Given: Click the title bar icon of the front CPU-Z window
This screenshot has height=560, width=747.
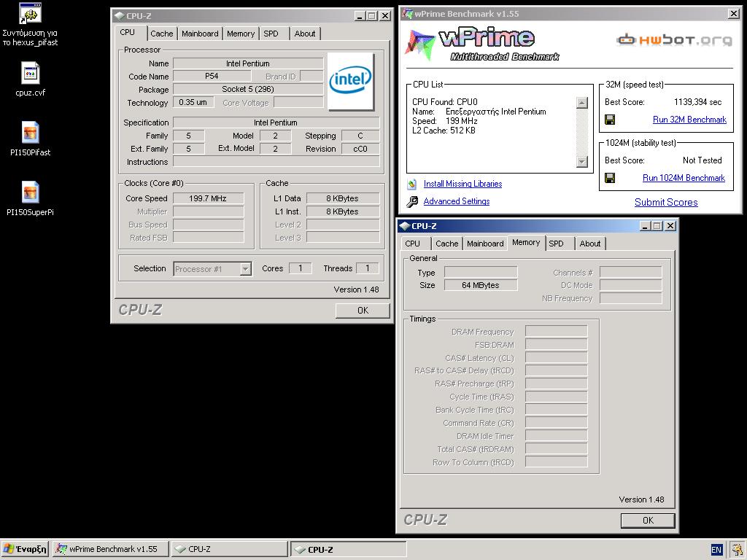Looking at the screenshot, I should (x=405, y=226).
